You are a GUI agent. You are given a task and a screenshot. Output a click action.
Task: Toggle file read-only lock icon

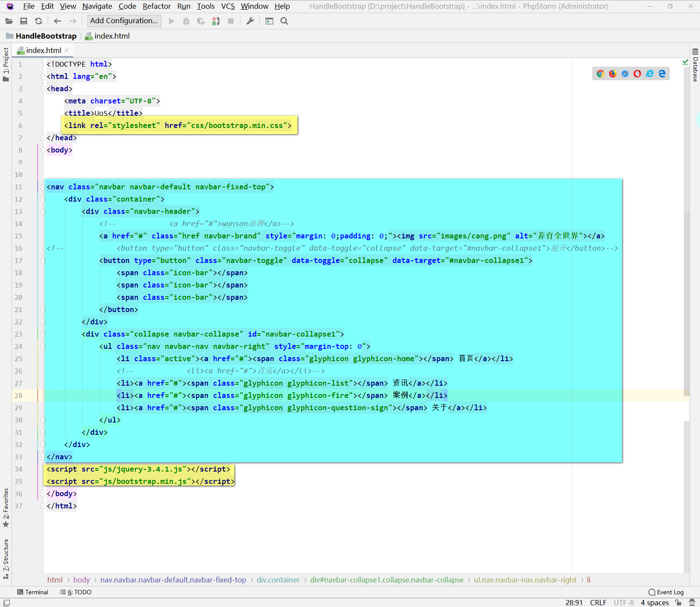pos(679,603)
